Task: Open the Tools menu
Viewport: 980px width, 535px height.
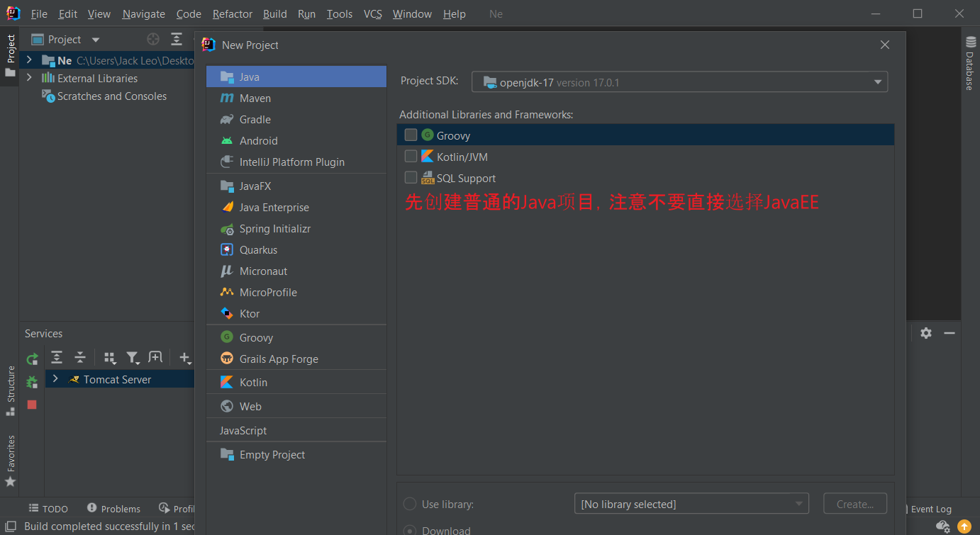Action: (x=340, y=13)
